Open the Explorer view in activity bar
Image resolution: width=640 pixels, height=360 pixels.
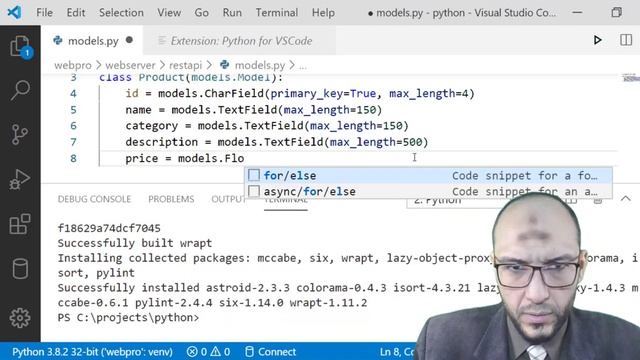click(x=20, y=46)
